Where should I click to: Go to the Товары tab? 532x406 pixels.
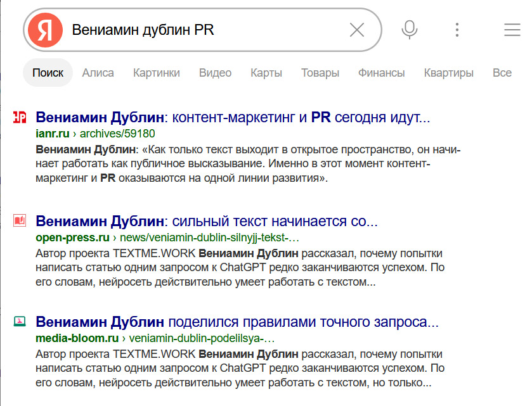tap(320, 73)
